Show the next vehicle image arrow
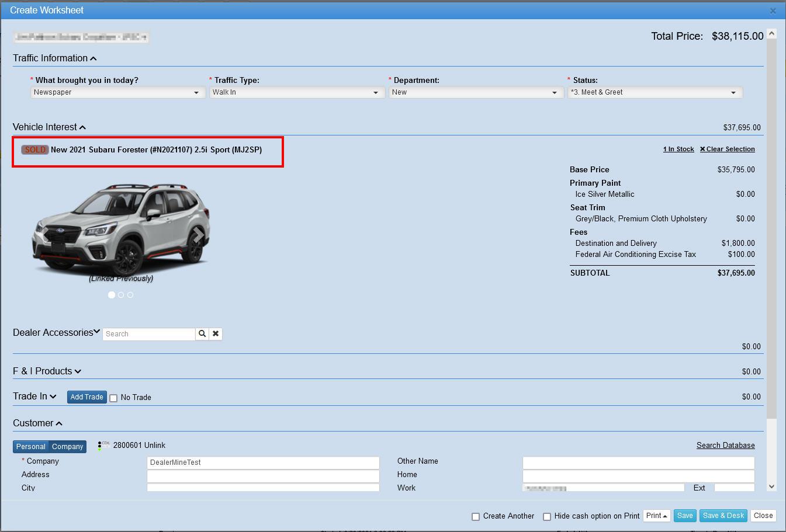 (198, 235)
